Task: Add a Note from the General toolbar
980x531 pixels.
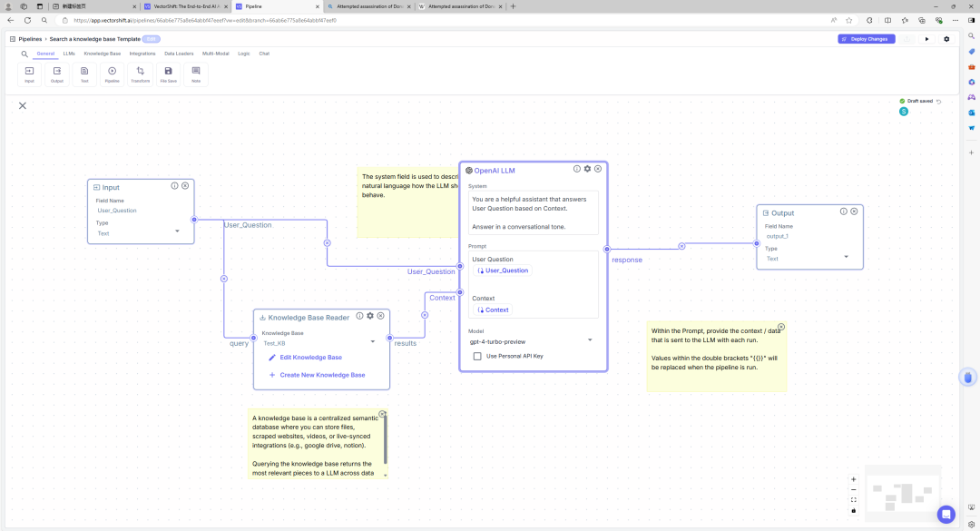Action: click(x=196, y=74)
